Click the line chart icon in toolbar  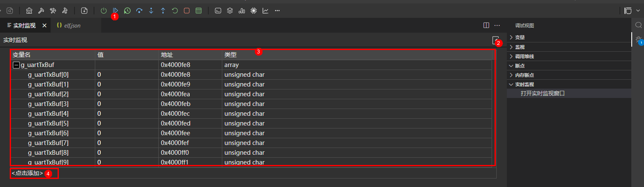pyautogui.click(x=265, y=11)
